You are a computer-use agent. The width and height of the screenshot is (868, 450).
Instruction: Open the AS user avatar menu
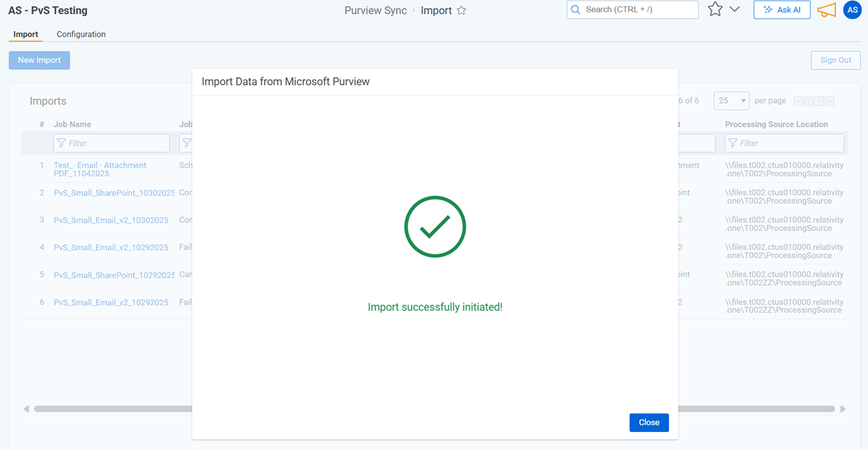(851, 9)
